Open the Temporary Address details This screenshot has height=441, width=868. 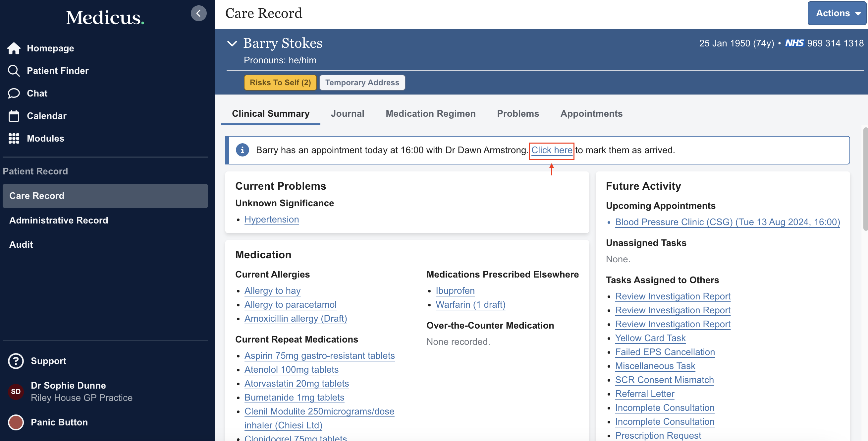362,82
